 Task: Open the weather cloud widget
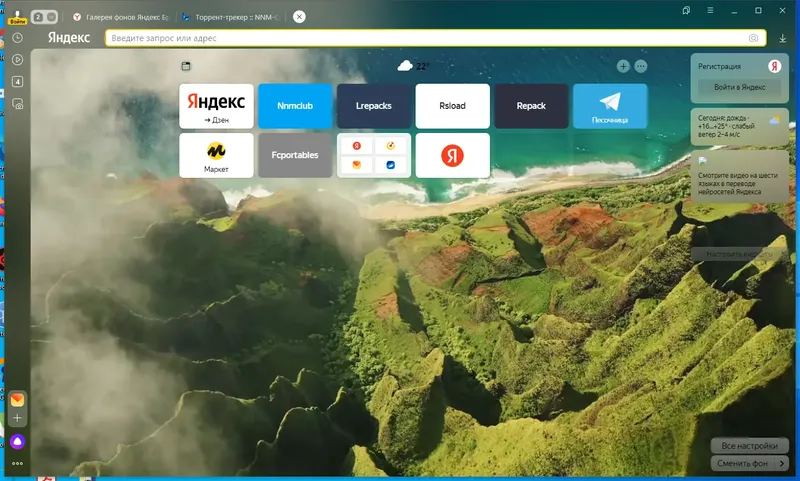tap(413, 66)
